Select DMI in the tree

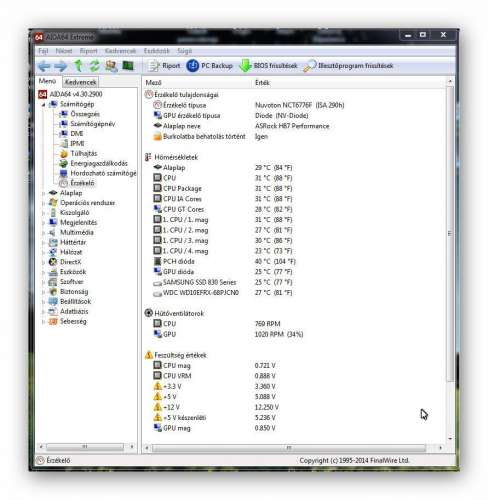pos(77,134)
